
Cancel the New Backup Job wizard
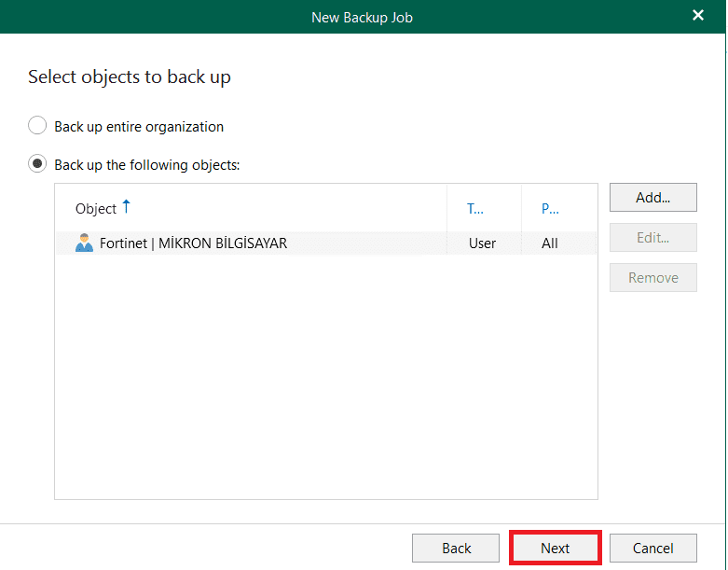652,549
